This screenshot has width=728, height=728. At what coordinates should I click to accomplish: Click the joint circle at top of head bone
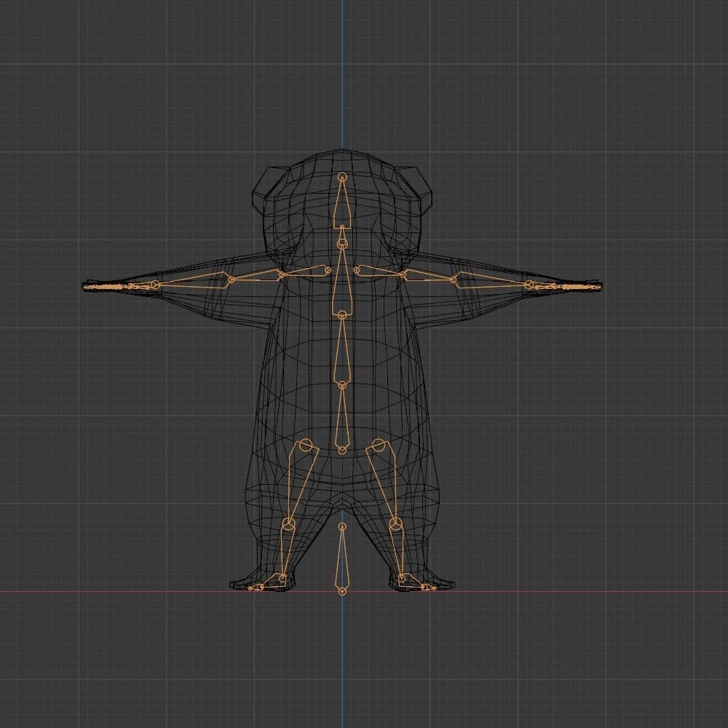pyautogui.click(x=342, y=177)
